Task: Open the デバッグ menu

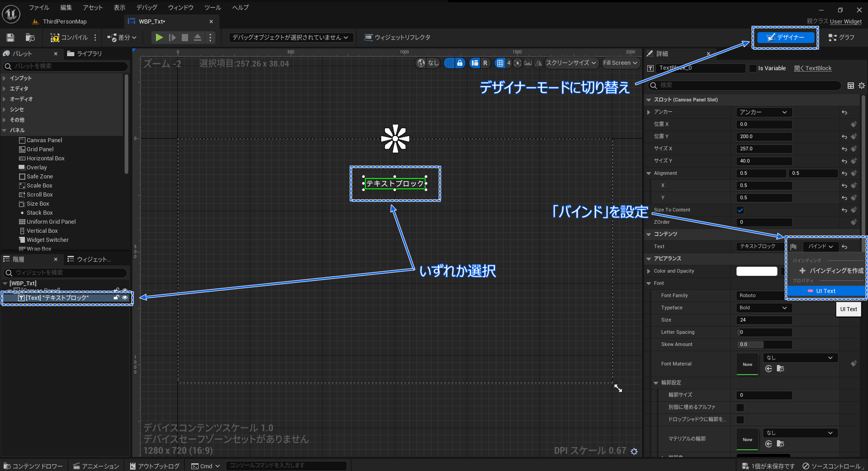Action: click(x=146, y=7)
